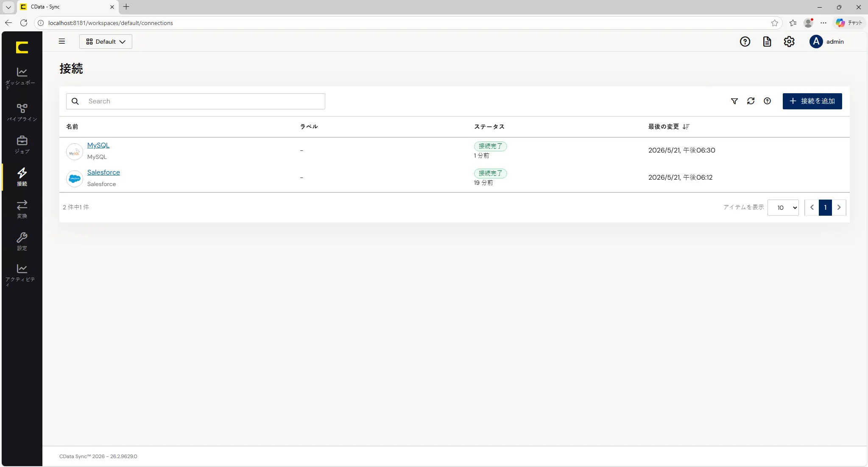Go to next page arrow

[x=839, y=208]
